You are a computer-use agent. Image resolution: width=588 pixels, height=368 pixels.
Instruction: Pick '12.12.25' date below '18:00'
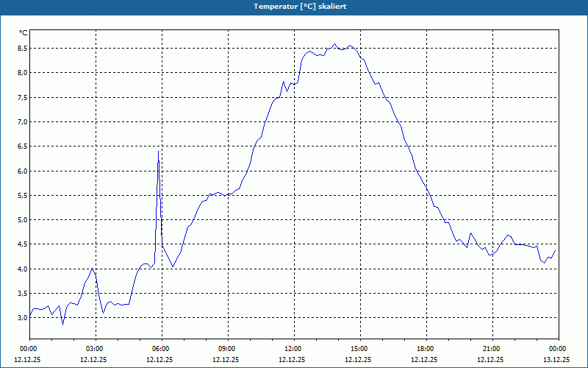pos(424,359)
